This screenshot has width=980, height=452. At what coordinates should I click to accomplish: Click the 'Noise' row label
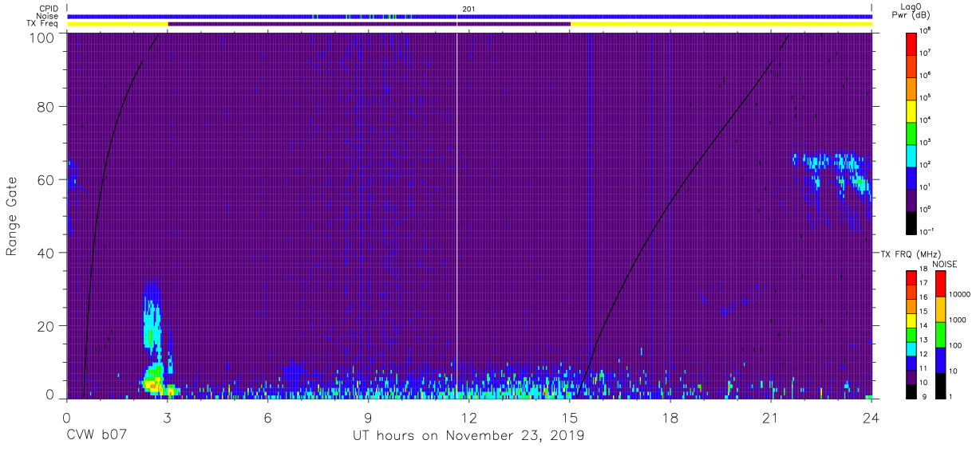(47, 16)
